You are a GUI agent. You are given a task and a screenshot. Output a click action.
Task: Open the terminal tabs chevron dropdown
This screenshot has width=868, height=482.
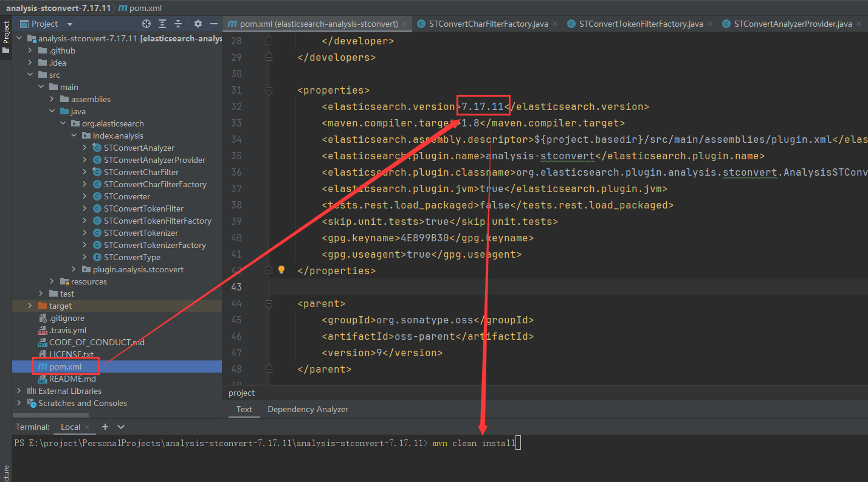coord(121,427)
